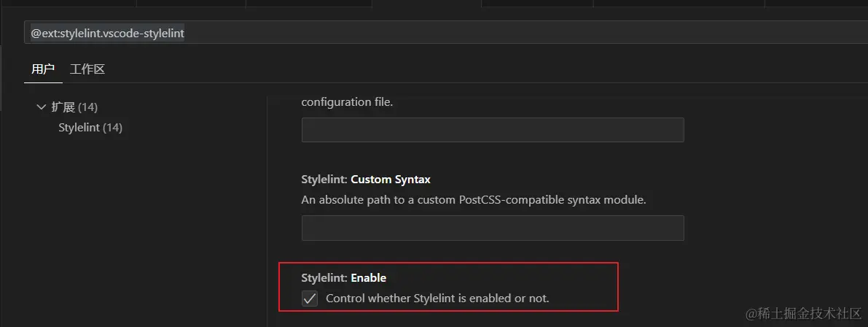Click the words 'Custom Syntax' in the heading
The image size is (868, 327).
tap(391, 179)
